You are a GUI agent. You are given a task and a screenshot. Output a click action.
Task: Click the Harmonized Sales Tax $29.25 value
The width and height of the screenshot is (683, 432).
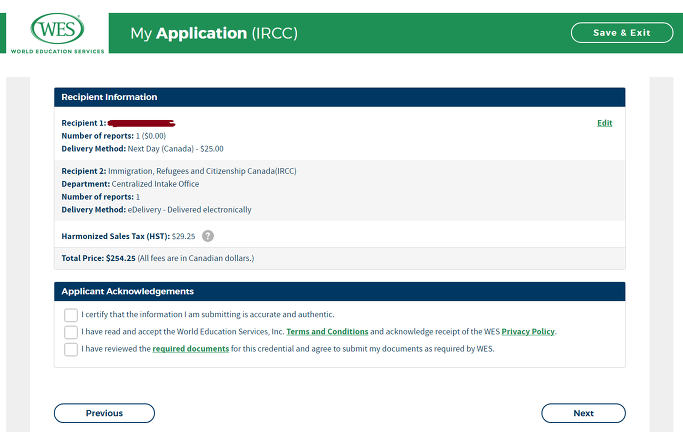click(x=183, y=236)
